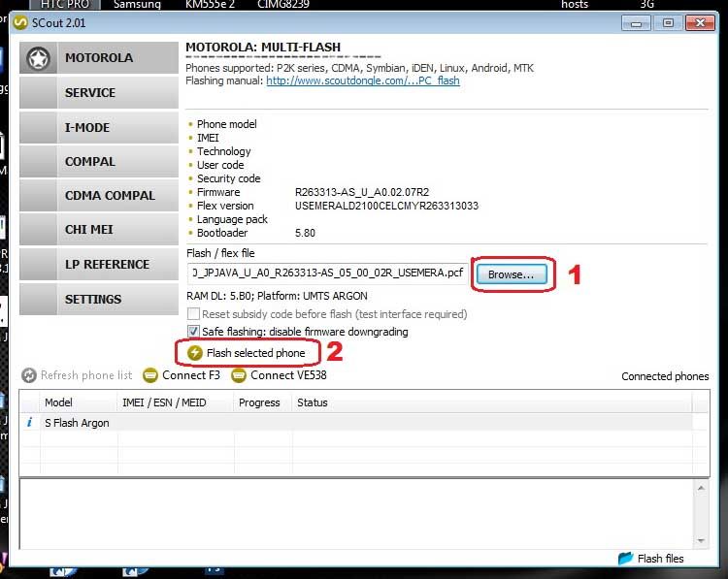Click the IMEI / ESN / MEID column header
This screenshot has width=728, height=579.
(x=176, y=402)
